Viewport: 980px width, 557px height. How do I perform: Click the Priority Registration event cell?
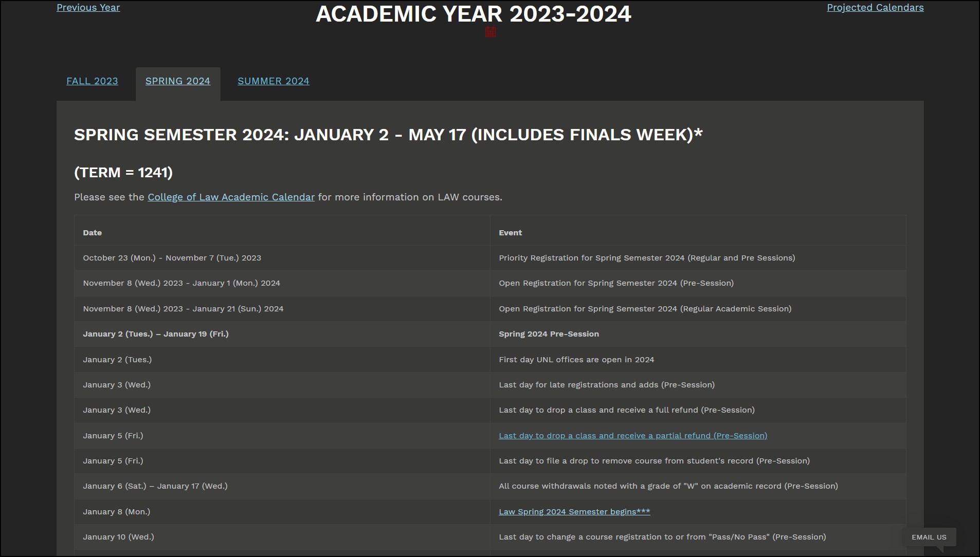pos(646,258)
